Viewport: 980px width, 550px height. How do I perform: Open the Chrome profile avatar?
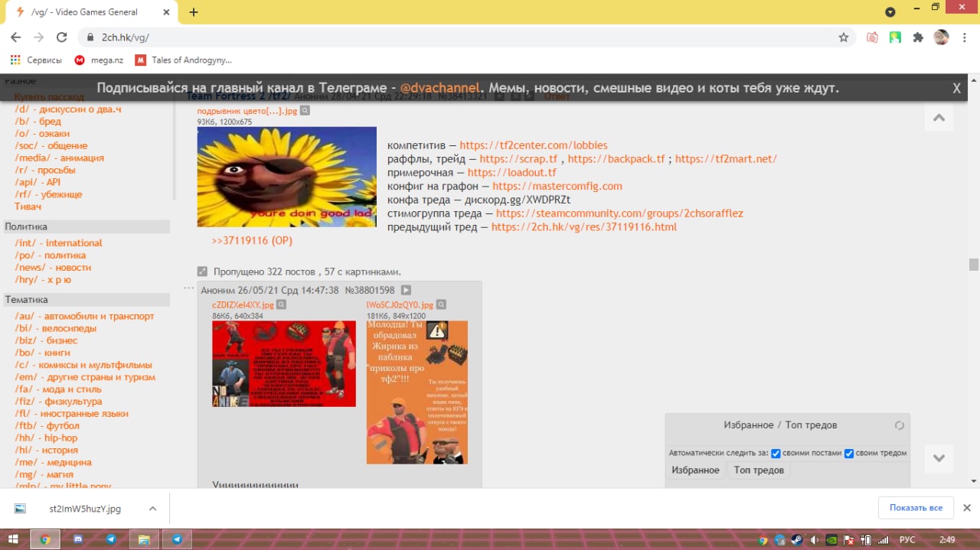[x=942, y=37]
